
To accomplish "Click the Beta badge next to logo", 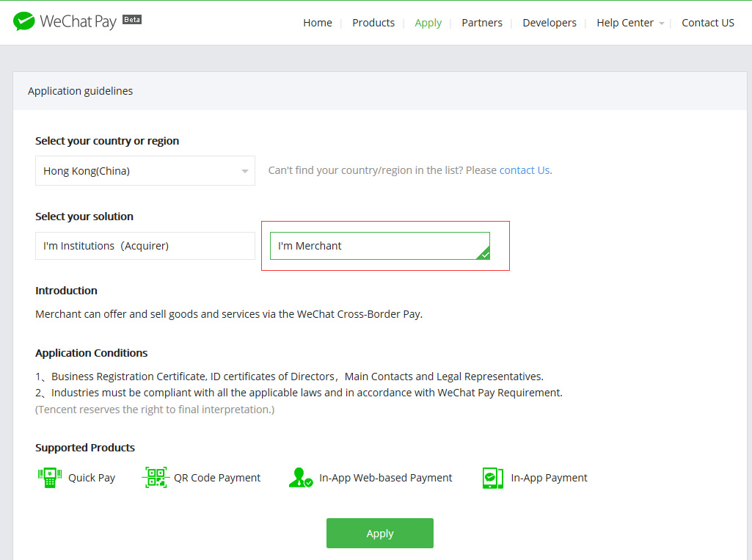I will (132, 20).
